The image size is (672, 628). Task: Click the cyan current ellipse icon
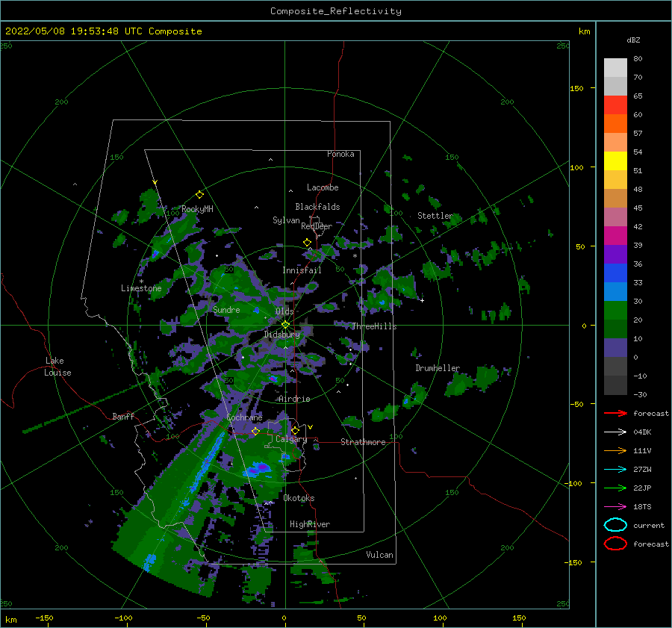click(x=615, y=525)
